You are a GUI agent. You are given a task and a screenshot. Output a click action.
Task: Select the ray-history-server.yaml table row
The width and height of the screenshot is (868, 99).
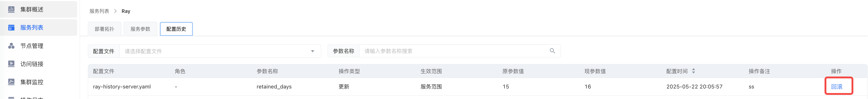[x=477, y=87]
